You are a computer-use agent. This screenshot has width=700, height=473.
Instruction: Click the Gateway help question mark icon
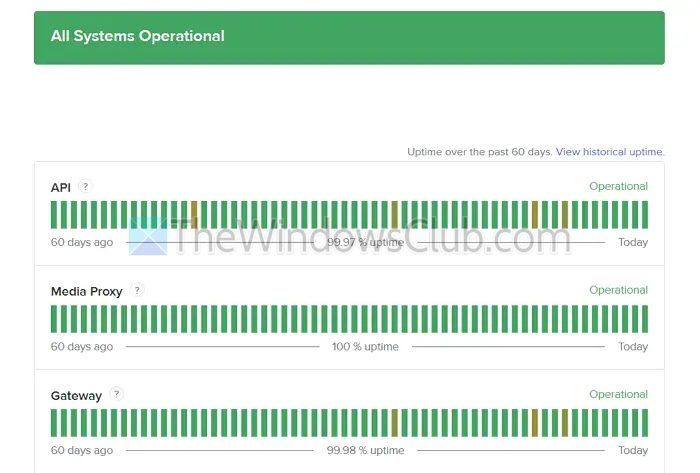(x=117, y=394)
